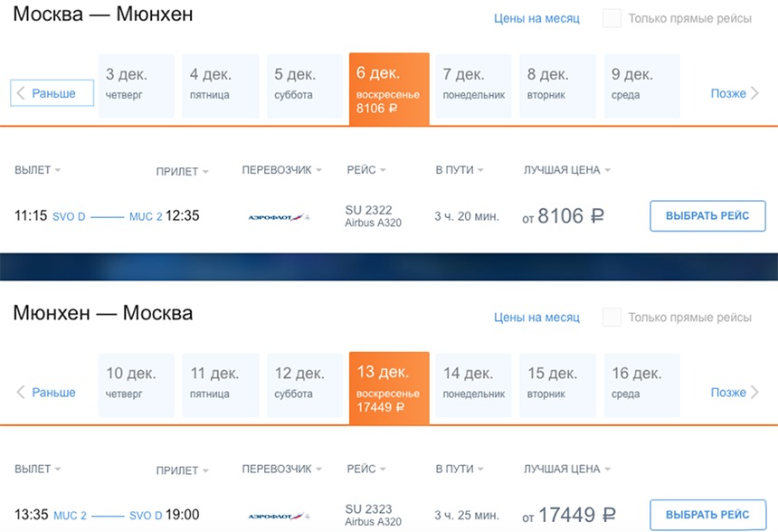Sort return flights by В пути
778x532 pixels.
coord(460,470)
